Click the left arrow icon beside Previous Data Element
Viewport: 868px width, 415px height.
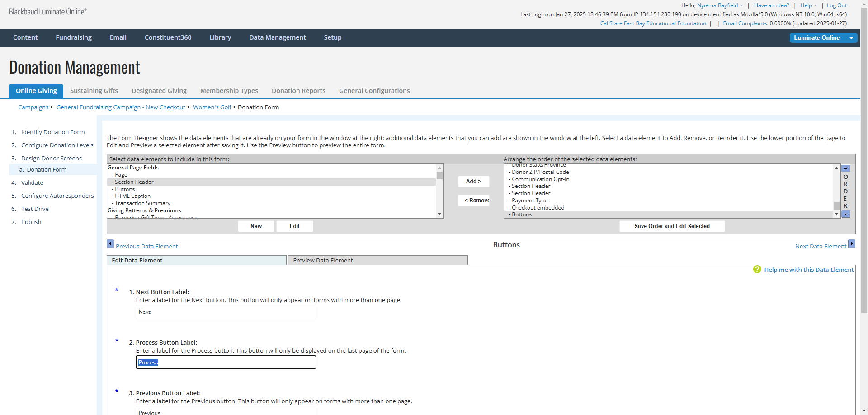[x=110, y=244]
